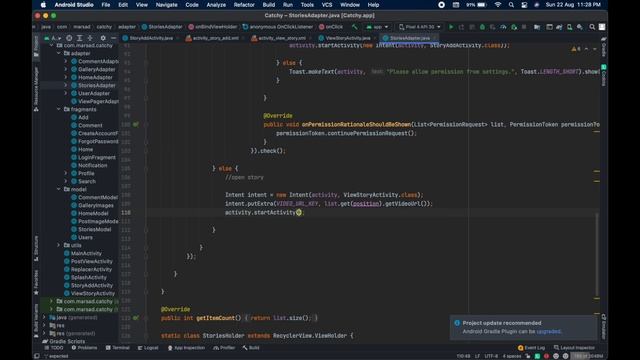Open the App Inspection tool window
The image size is (640, 360).
[x=186, y=348]
